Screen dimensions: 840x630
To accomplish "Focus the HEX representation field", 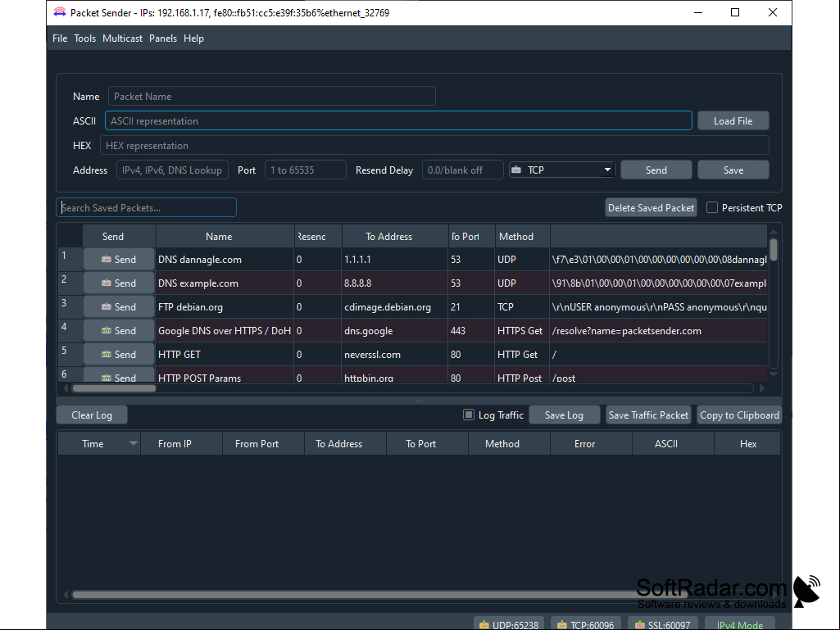I will coord(434,145).
